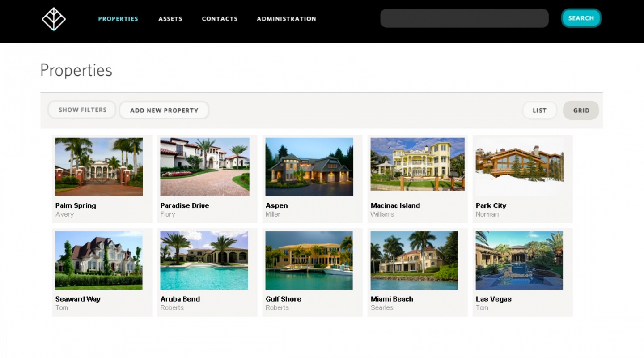
Task: Click the Macinac Island title link
Action: (395, 205)
